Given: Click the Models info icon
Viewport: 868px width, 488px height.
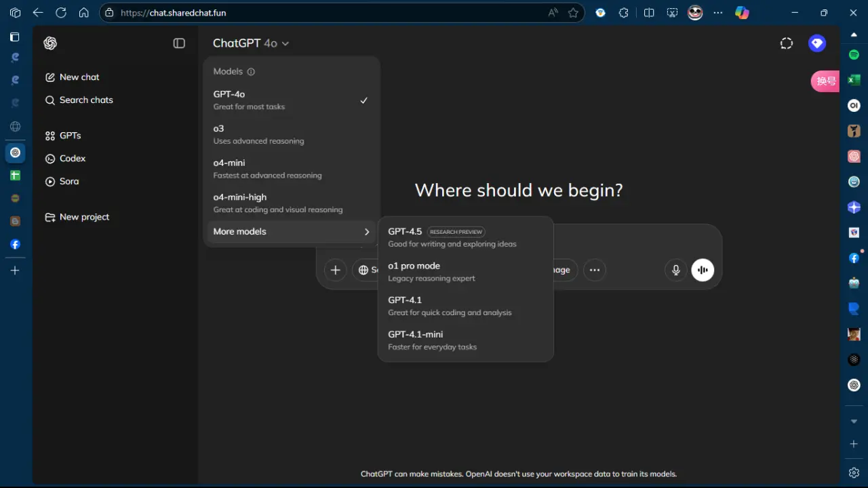Looking at the screenshot, I should [x=251, y=72].
